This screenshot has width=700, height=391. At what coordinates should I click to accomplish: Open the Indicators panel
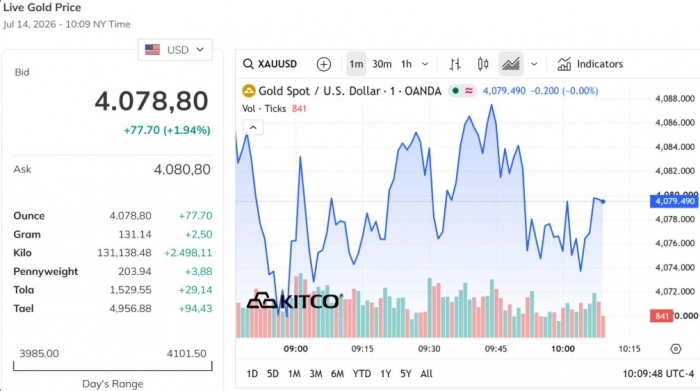tap(590, 64)
